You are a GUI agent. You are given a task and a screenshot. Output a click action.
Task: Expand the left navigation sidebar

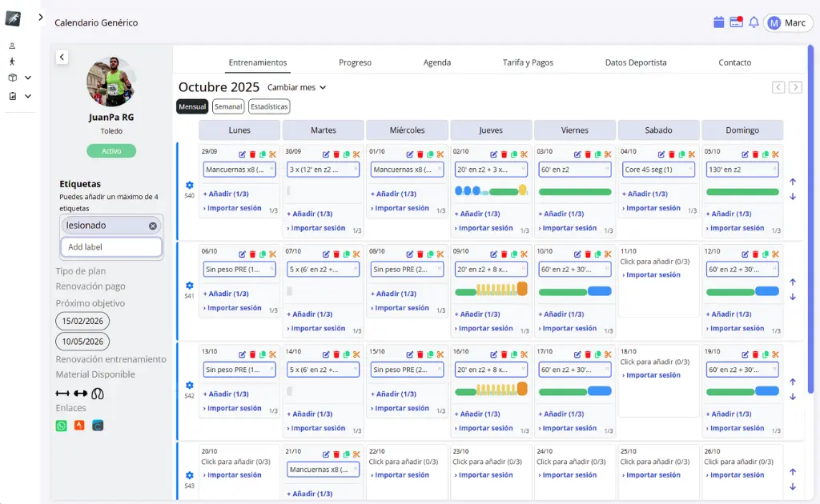pos(40,17)
